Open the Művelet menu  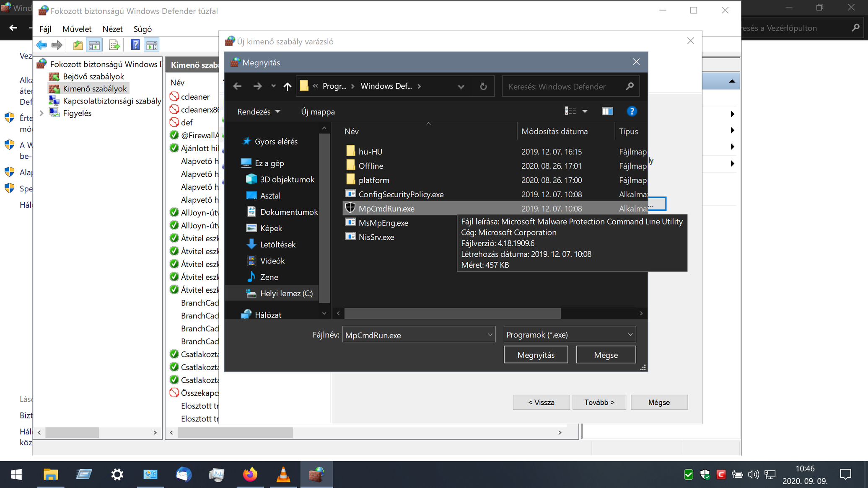coord(77,29)
